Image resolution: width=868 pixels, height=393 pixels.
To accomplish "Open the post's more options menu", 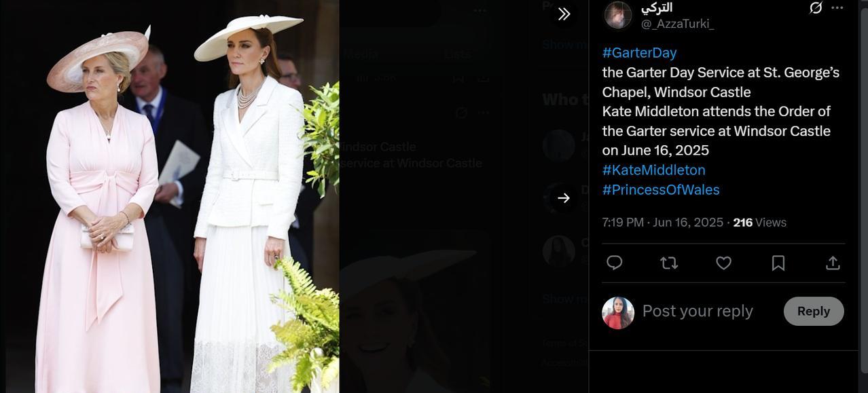I will (837, 7).
